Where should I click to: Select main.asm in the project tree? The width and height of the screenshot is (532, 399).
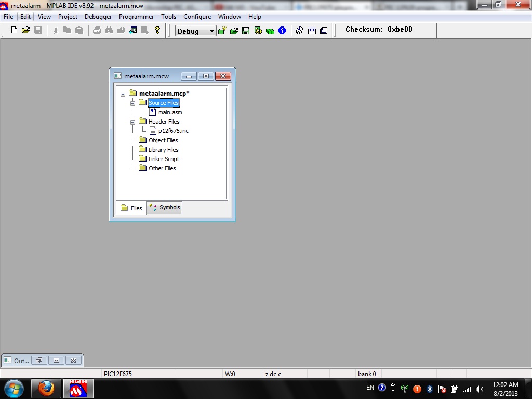click(x=170, y=112)
